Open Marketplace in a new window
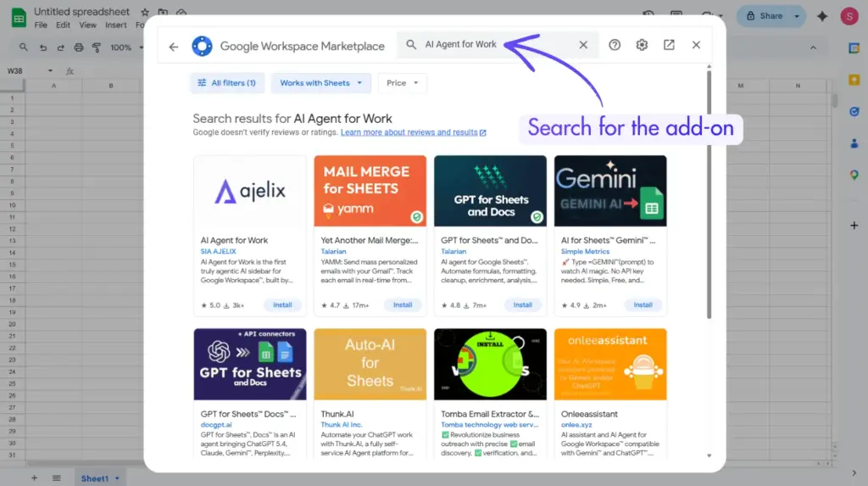The image size is (868, 486). 669,45
